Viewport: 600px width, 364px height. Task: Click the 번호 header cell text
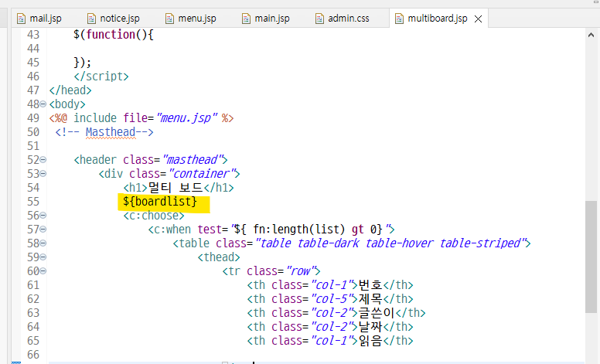[370, 285]
